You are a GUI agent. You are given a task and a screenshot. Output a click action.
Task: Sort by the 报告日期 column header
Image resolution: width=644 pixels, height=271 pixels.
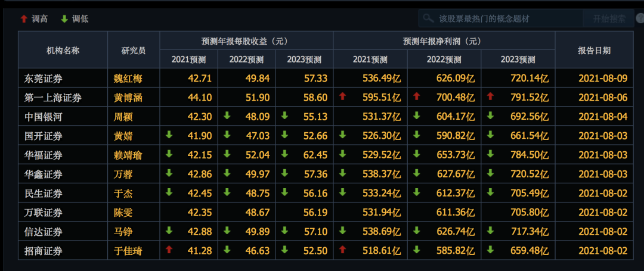coord(593,50)
